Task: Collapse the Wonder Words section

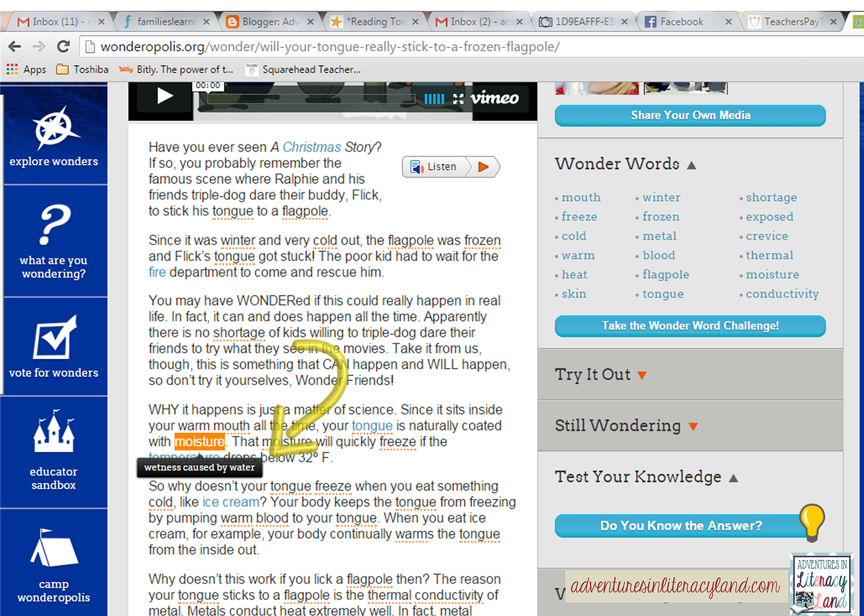Action: pyautogui.click(x=692, y=165)
